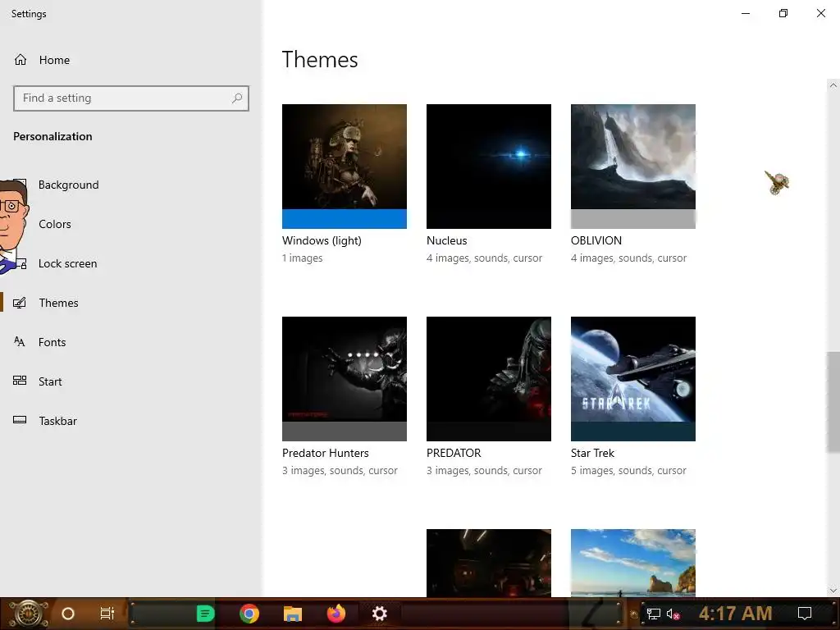Open Lock screen settings
The width and height of the screenshot is (840, 630).
67,263
